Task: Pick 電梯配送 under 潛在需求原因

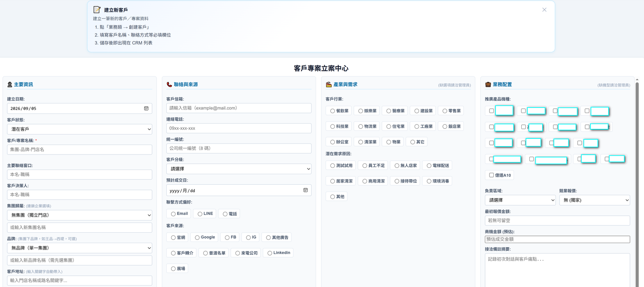Action: pos(429,165)
